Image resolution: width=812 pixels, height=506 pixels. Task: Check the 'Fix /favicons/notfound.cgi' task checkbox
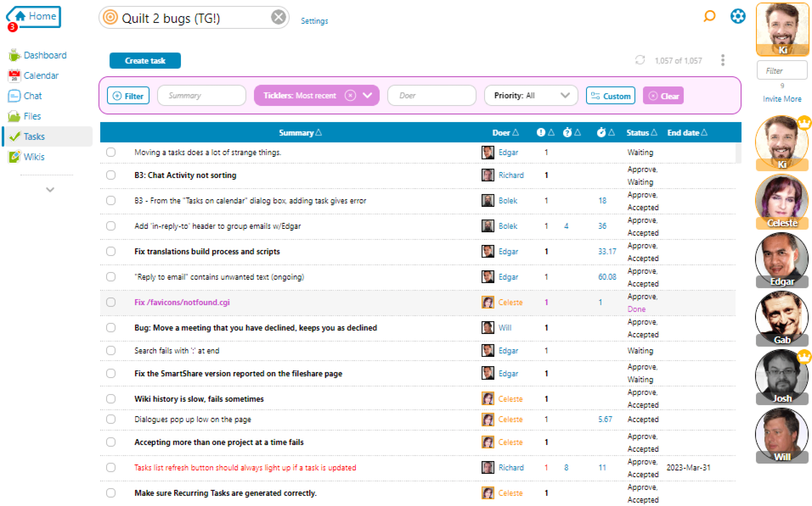click(111, 302)
